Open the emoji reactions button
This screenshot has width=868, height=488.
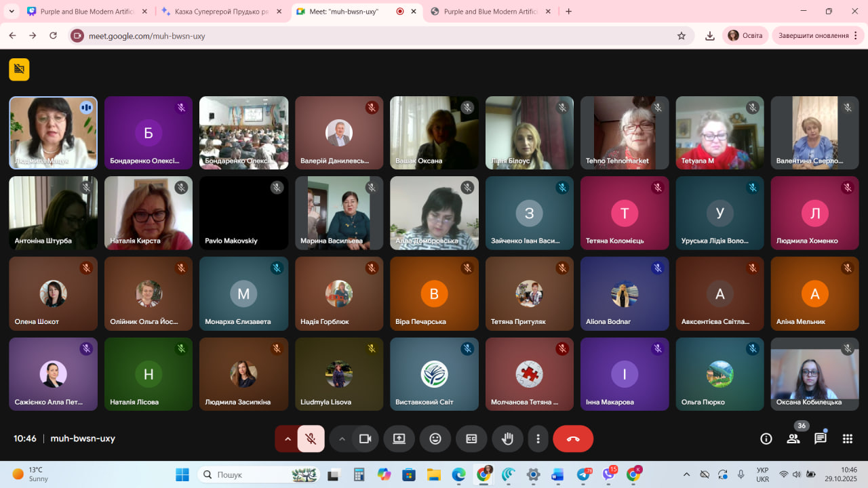(435, 439)
